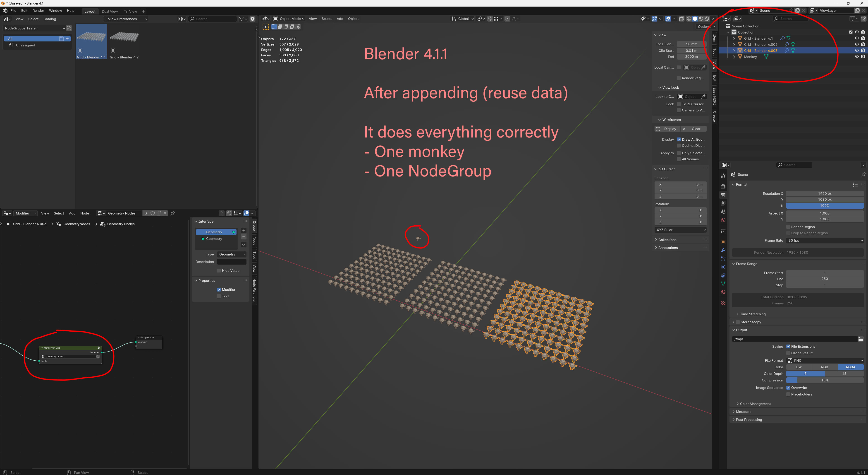Hide Monkey object in viewport

tap(856, 57)
